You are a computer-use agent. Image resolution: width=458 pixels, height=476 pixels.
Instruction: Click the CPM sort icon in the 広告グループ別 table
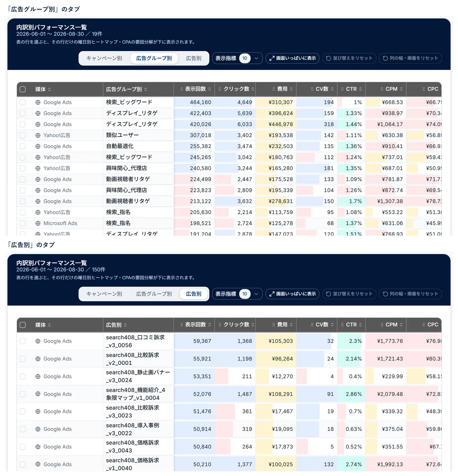pos(401,89)
